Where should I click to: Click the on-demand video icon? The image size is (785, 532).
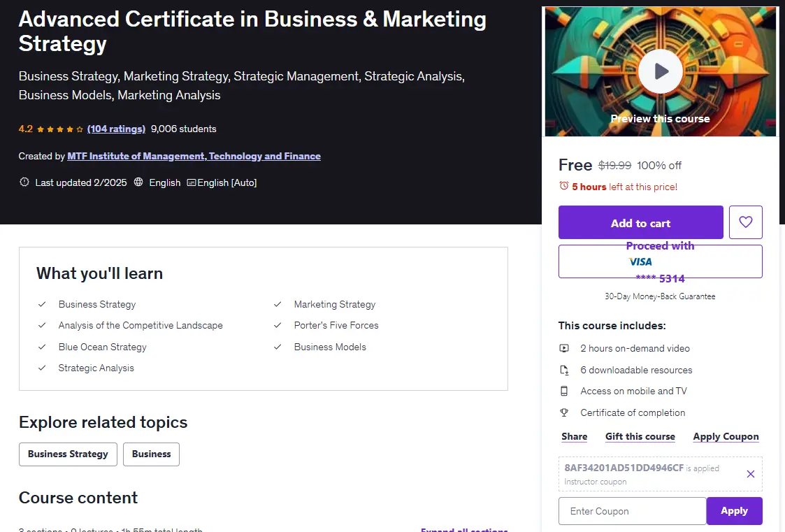(564, 348)
